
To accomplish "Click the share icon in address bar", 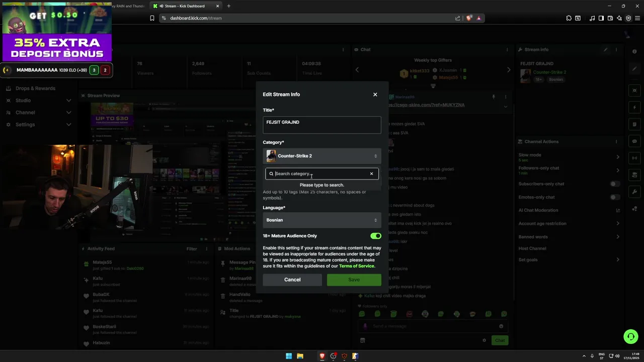I will coord(457,18).
